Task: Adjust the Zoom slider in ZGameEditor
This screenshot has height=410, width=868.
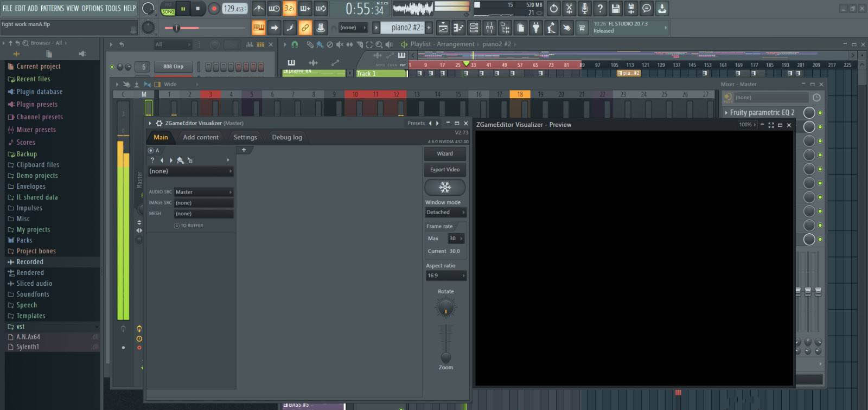Action: pyautogui.click(x=445, y=357)
